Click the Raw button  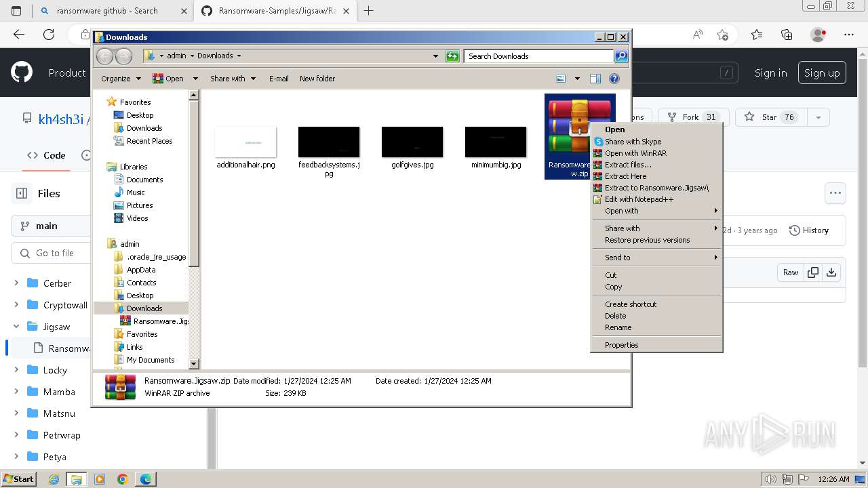[x=791, y=272]
